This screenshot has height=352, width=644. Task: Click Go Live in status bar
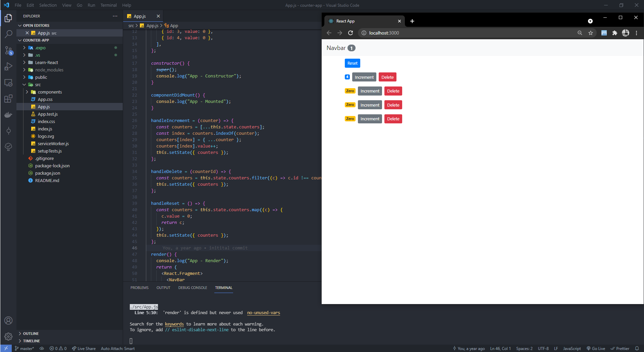pos(596,349)
